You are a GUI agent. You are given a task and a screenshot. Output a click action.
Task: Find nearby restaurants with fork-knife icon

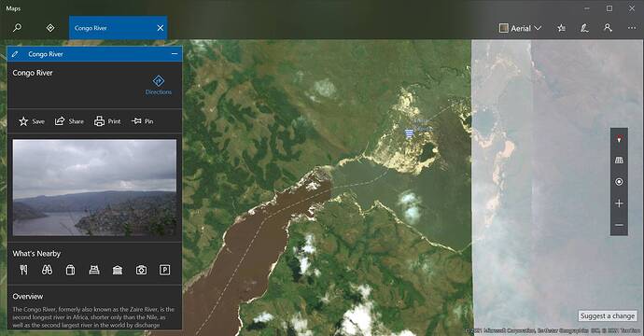(23, 270)
